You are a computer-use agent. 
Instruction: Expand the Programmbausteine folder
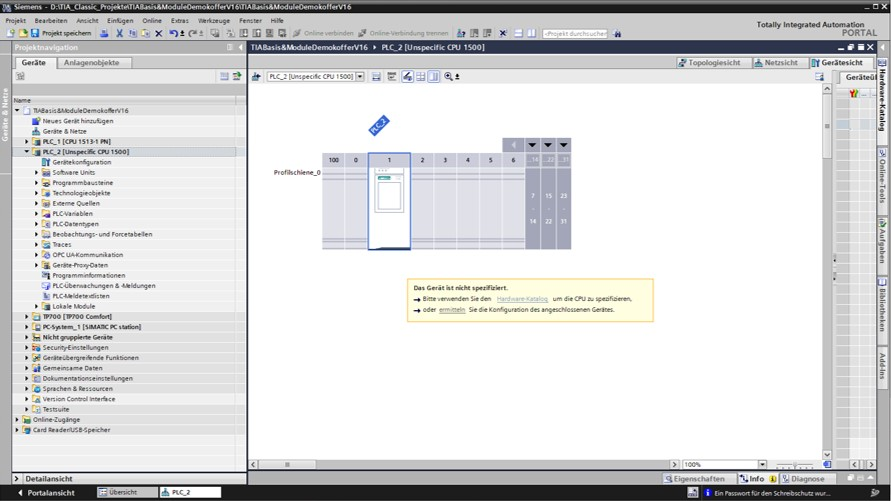click(x=37, y=183)
